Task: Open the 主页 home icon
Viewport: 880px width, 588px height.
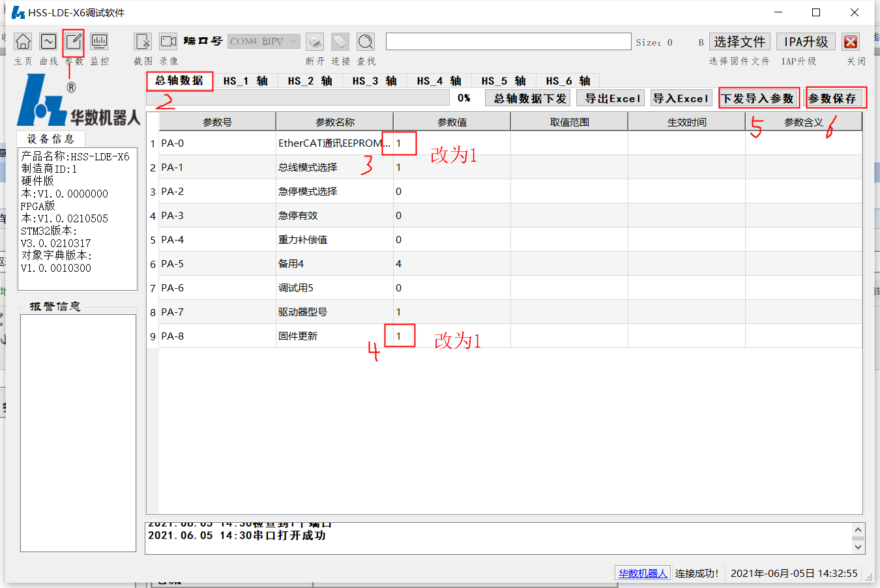Action: pyautogui.click(x=23, y=42)
